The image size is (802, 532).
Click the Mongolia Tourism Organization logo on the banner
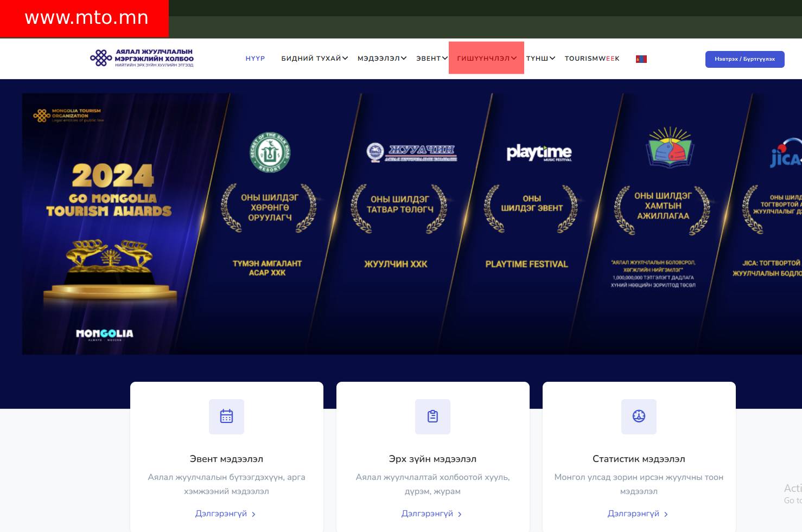[68, 116]
